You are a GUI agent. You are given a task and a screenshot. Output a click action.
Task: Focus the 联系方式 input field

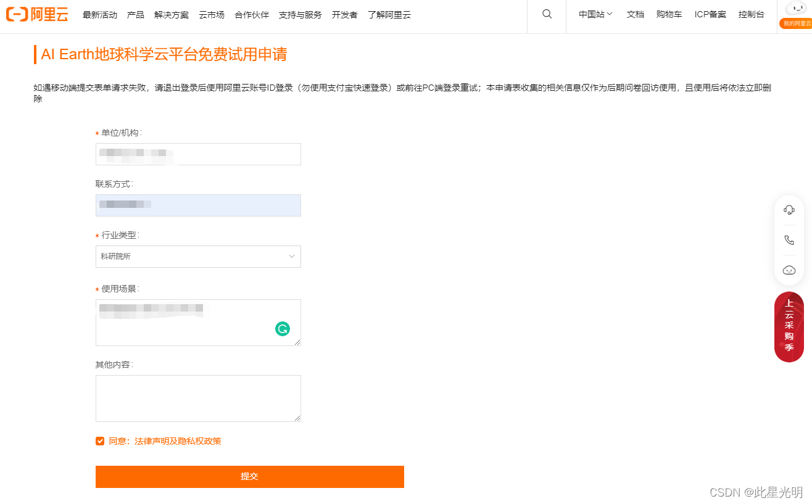pyautogui.click(x=198, y=205)
